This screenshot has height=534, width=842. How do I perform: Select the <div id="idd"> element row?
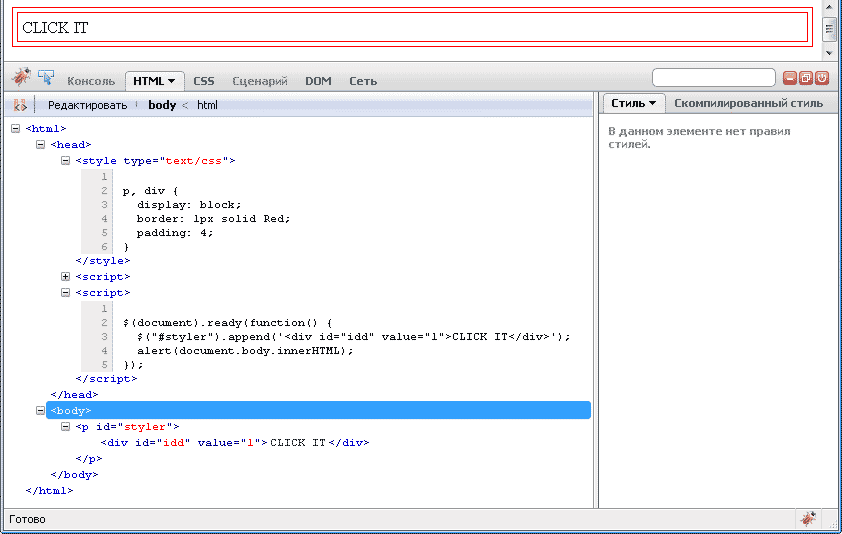click(x=235, y=443)
